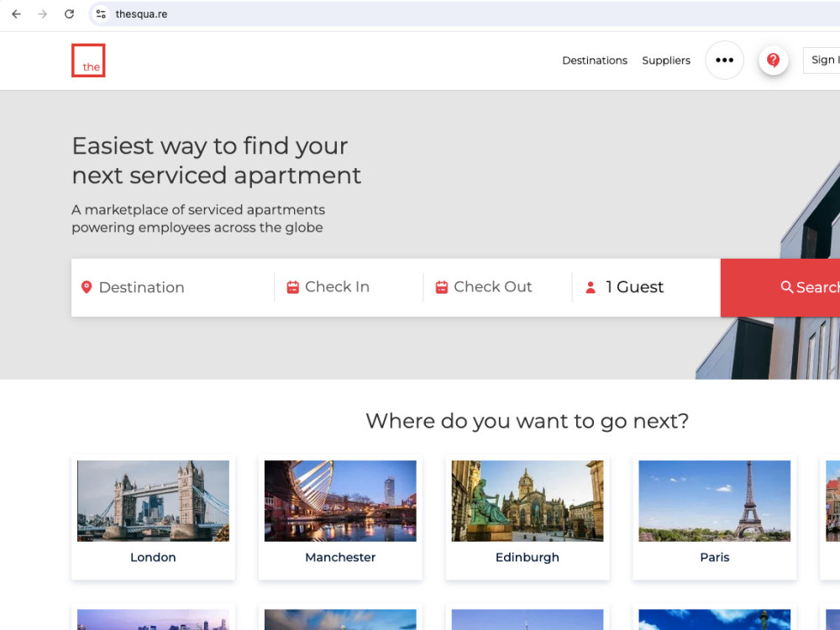Click the 'Easiest way to find your' headline
The height and width of the screenshot is (630, 840).
point(210,145)
